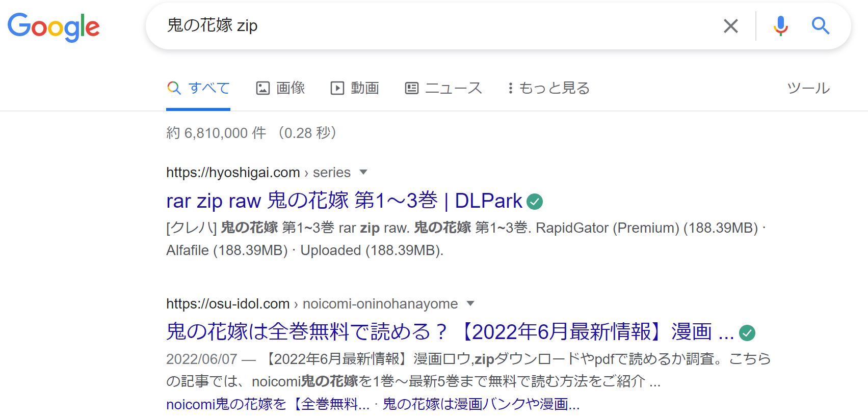This screenshot has width=868, height=420.
Task: Click the result count 約 6,810,000 件
Action: (216, 133)
